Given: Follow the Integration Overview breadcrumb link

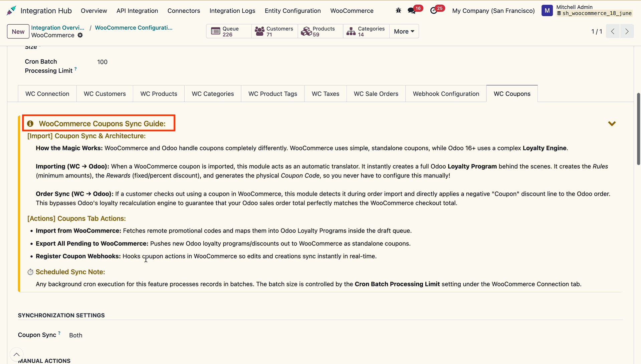Looking at the screenshot, I should click(x=58, y=28).
